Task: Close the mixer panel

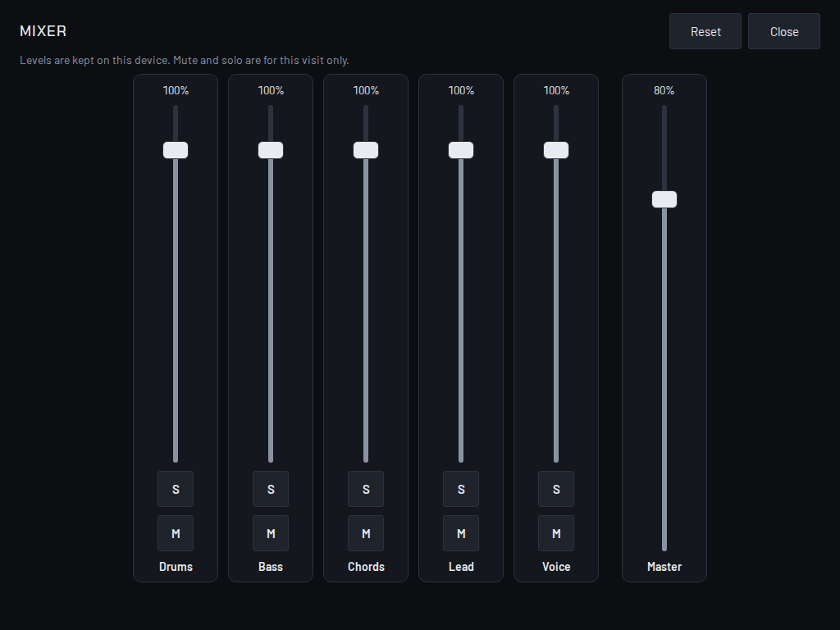Action: pos(784,32)
